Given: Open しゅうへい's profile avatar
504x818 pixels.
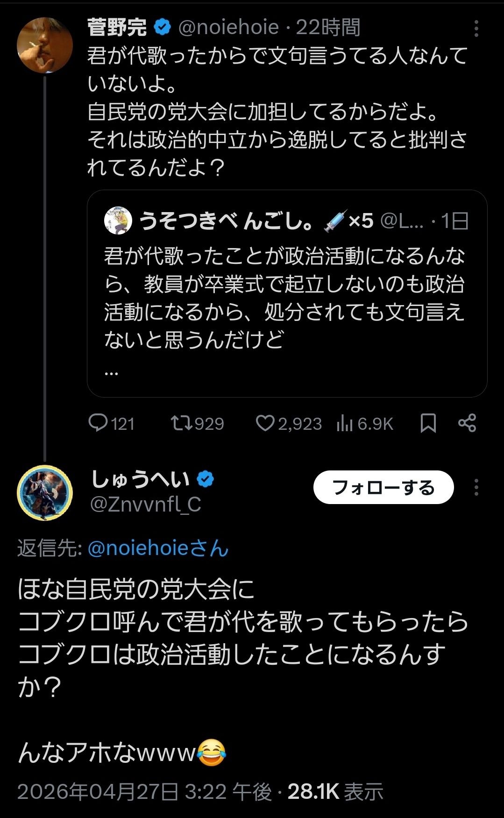Looking at the screenshot, I should tap(45, 492).
